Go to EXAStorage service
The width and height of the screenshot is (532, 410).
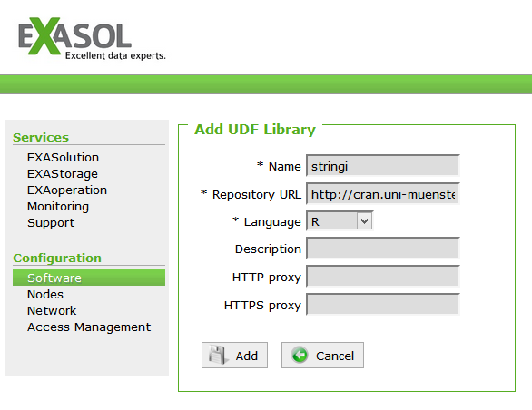click(x=63, y=173)
